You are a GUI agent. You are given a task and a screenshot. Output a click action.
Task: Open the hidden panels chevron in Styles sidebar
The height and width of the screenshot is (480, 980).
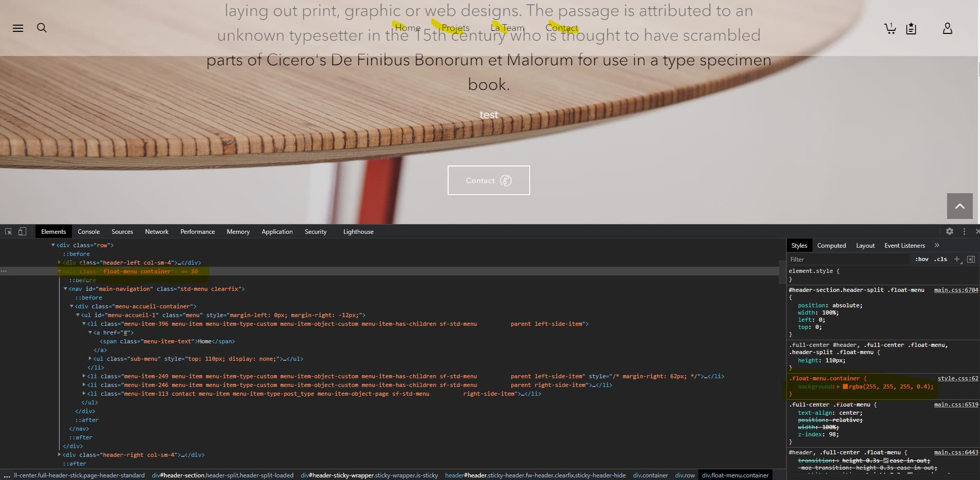pyautogui.click(x=937, y=246)
